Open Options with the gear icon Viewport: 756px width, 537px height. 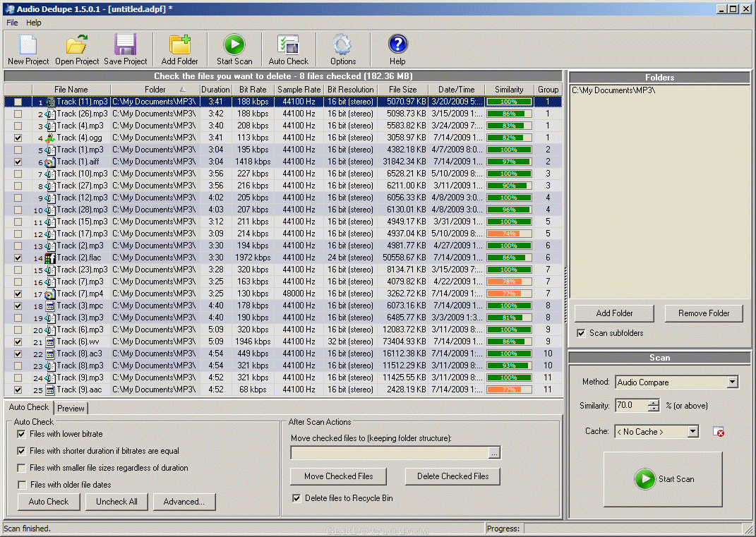pos(342,45)
